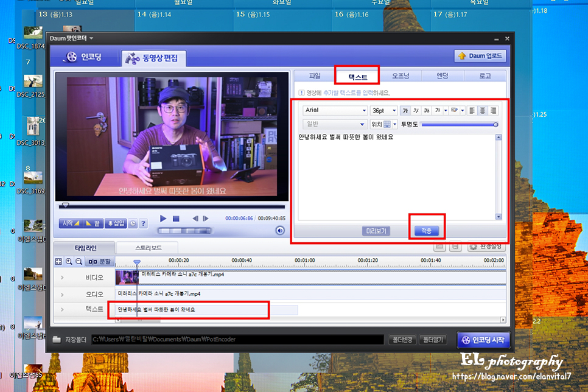
Task: Open the 동영상편집 main tab
Action: click(x=153, y=58)
